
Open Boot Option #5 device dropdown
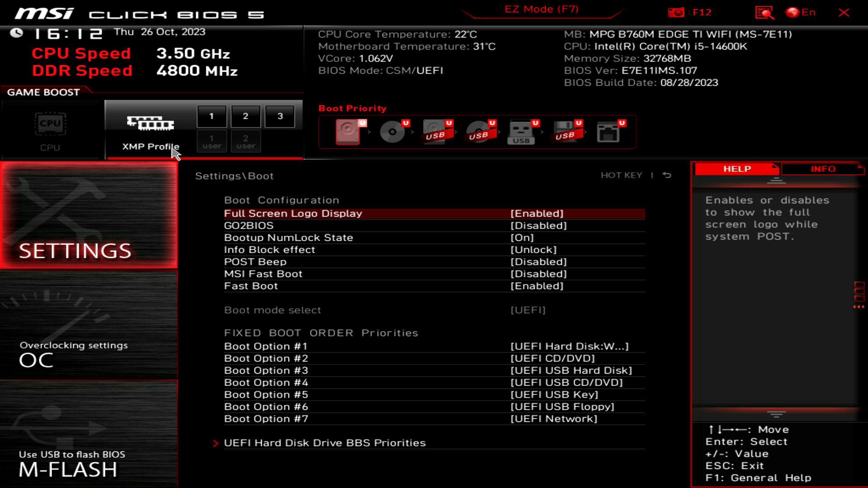click(554, 394)
